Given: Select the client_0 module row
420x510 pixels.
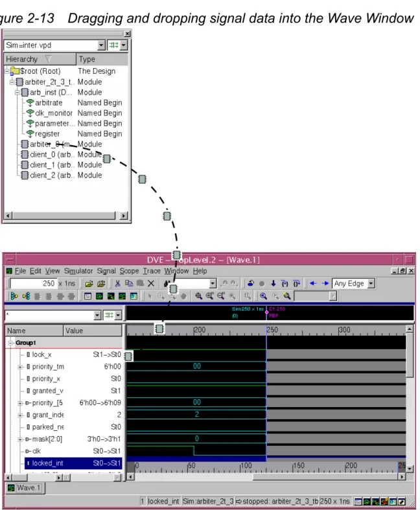Looking at the screenshot, I should tap(66, 154).
